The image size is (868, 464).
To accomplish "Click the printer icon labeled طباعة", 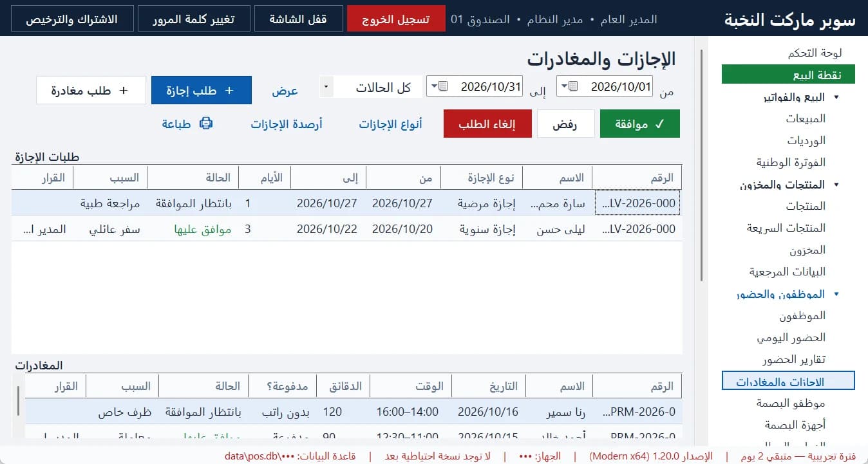I will pyautogui.click(x=205, y=124).
